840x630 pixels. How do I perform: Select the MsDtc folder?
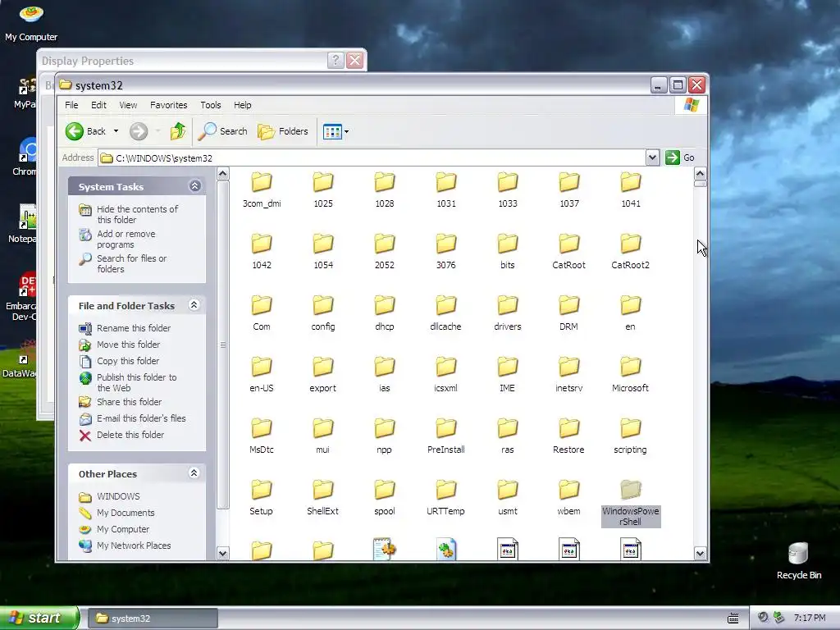pos(262,436)
